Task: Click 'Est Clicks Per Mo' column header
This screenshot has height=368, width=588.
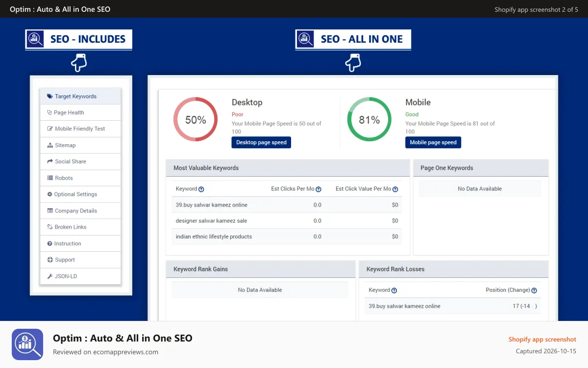Action: tap(293, 189)
